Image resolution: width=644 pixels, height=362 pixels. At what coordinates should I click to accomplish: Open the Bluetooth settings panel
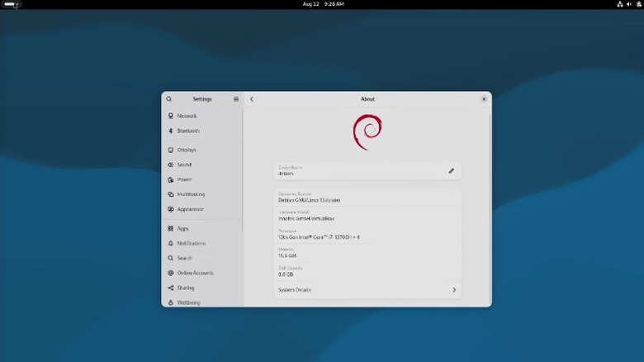[201, 131]
